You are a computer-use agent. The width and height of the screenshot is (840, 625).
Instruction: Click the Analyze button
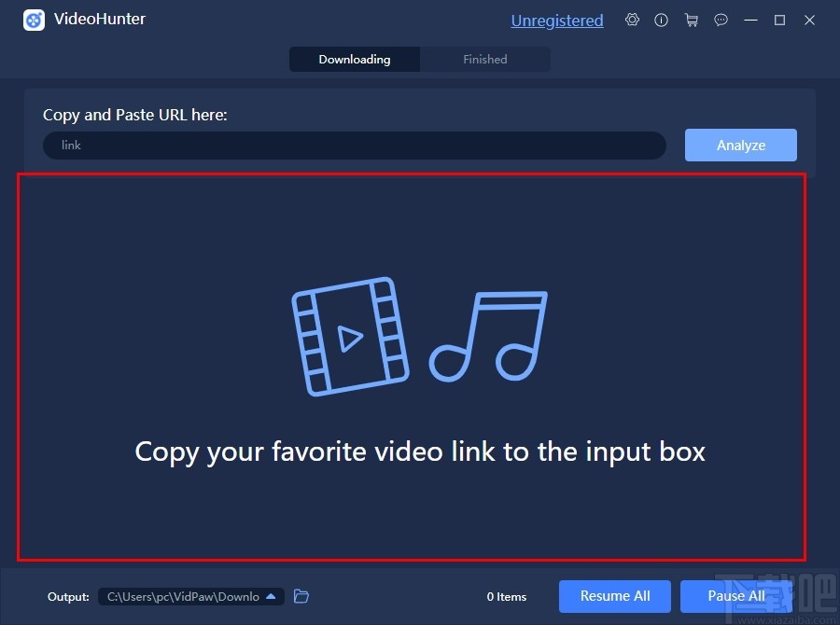pyautogui.click(x=740, y=145)
